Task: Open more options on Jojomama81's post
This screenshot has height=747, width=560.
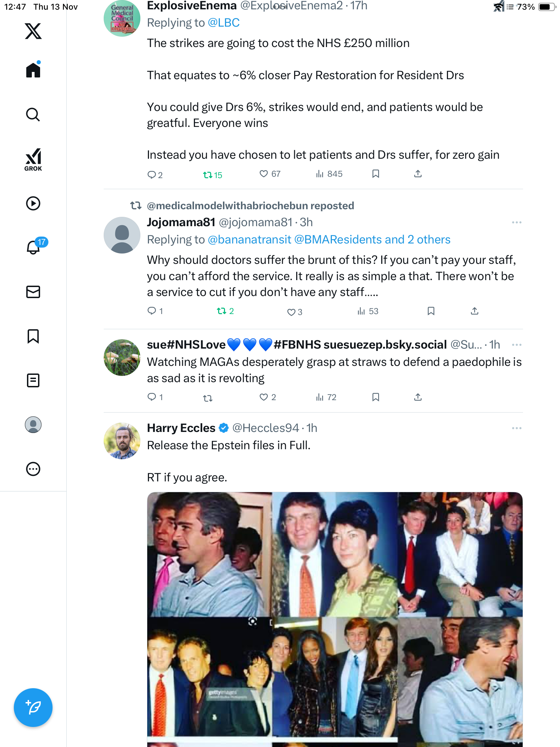Action: click(x=516, y=222)
